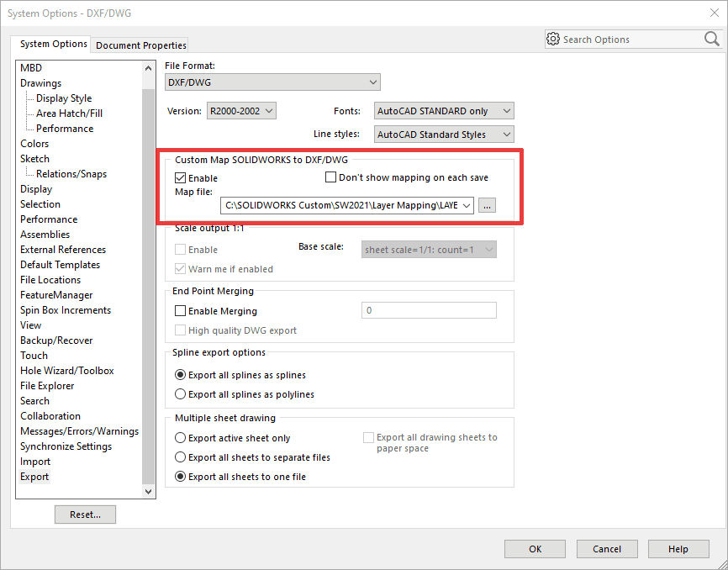Select Colors in the options sidebar
Screen dimensions: 728x570
coord(34,143)
